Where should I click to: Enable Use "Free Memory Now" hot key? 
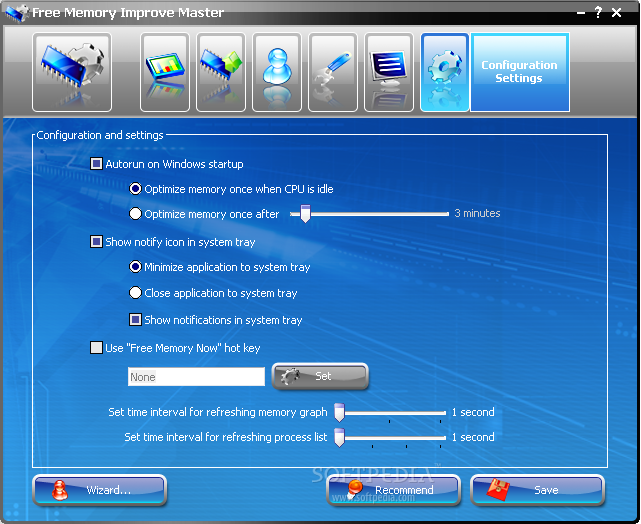[96, 348]
